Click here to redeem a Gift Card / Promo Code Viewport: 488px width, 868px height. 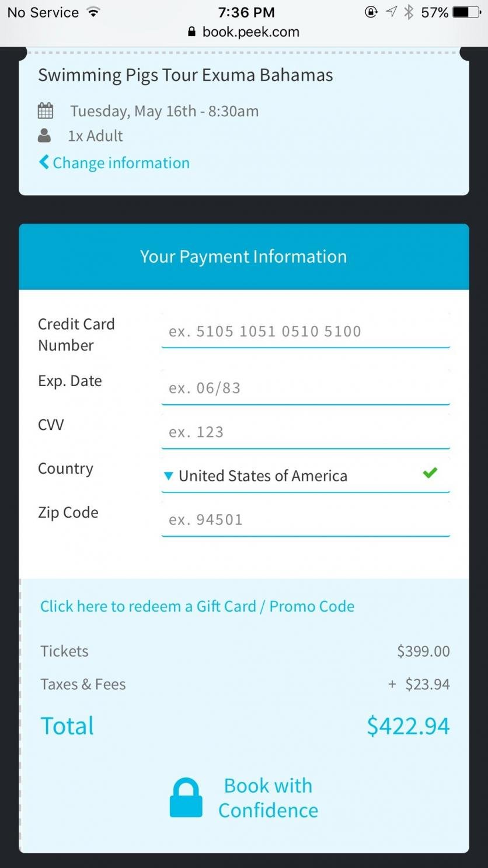(x=197, y=606)
